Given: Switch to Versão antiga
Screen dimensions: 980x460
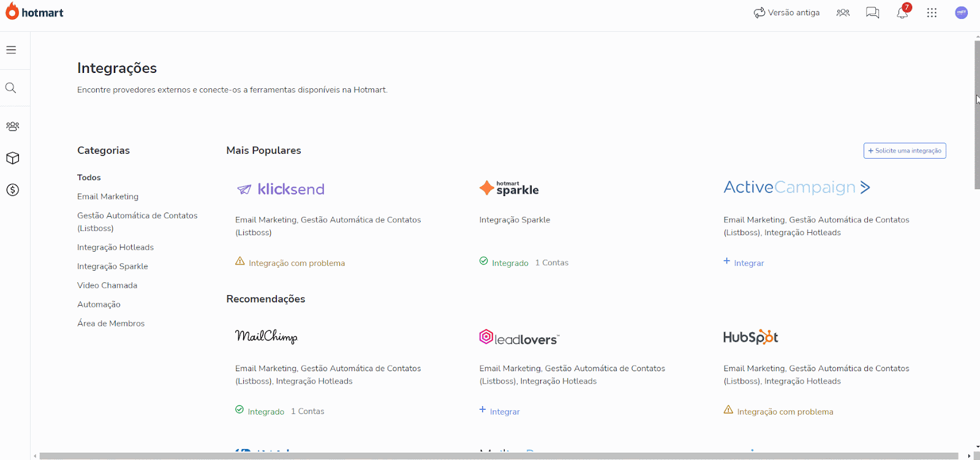Looking at the screenshot, I should [786, 12].
